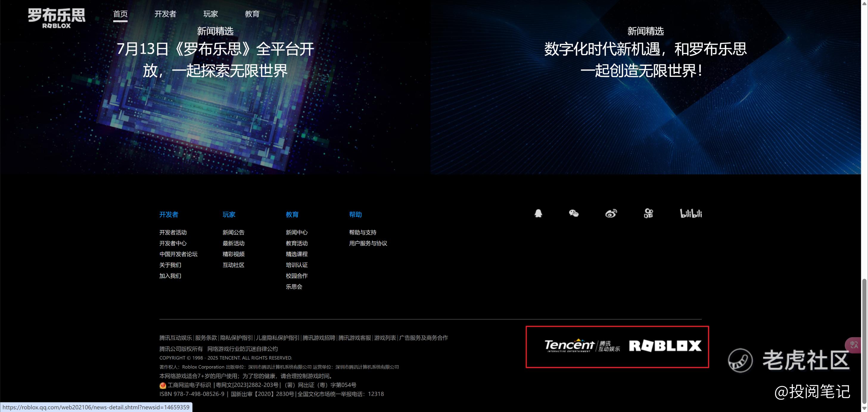The width and height of the screenshot is (868, 412).
Task: Click the translate icon on right edge
Action: (x=854, y=345)
